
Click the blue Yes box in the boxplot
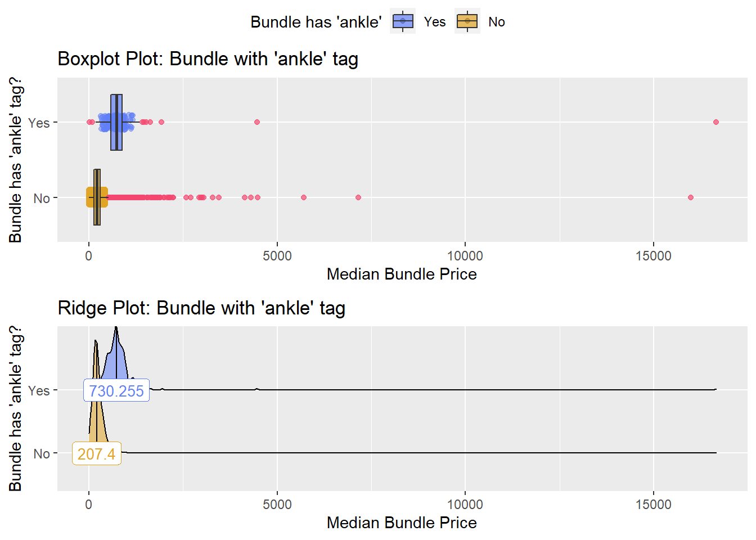116,122
